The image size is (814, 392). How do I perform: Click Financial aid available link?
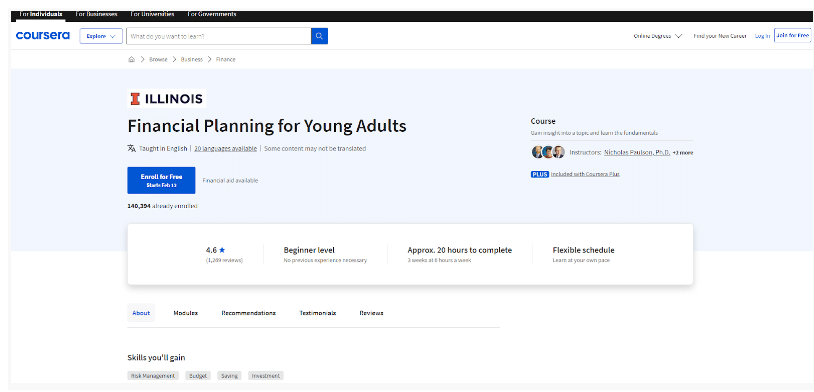click(230, 181)
